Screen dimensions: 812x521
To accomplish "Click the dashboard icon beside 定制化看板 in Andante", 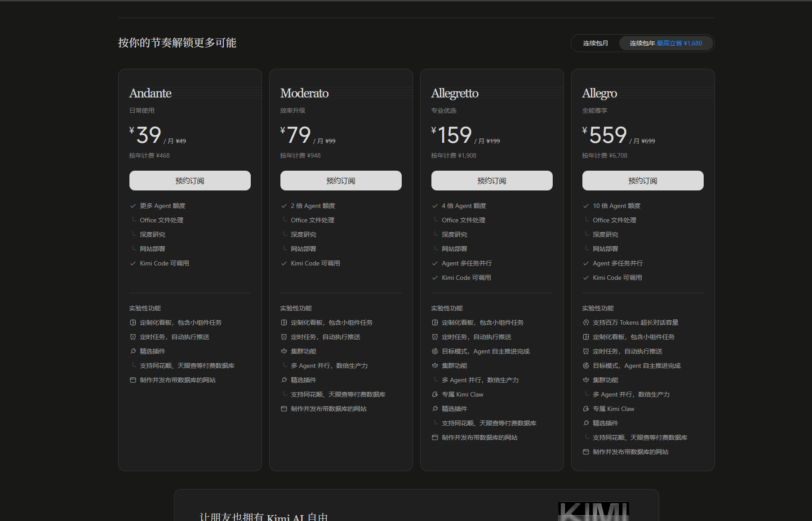I will tap(133, 322).
